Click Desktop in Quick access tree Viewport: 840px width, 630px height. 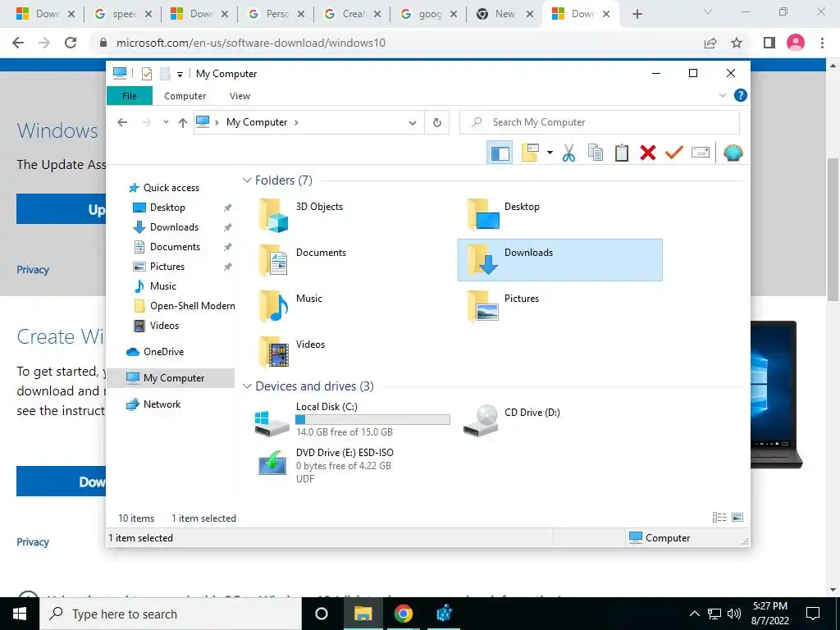[167, 208]
